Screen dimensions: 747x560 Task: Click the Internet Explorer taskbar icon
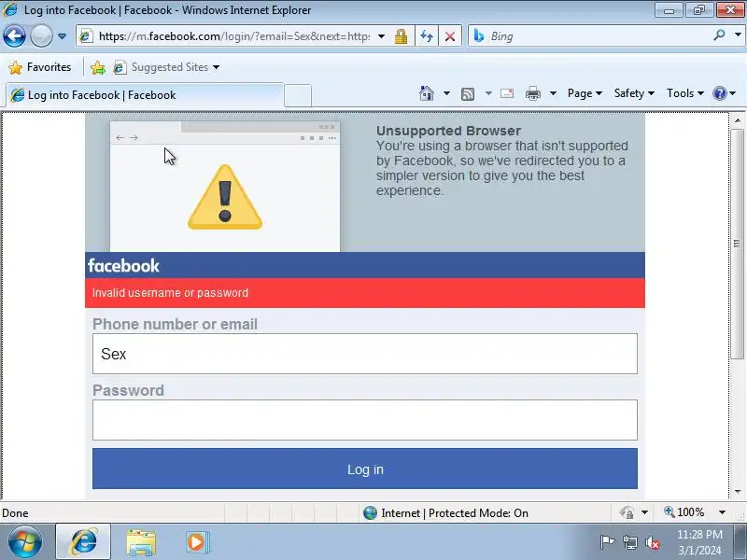pos(83,542)
